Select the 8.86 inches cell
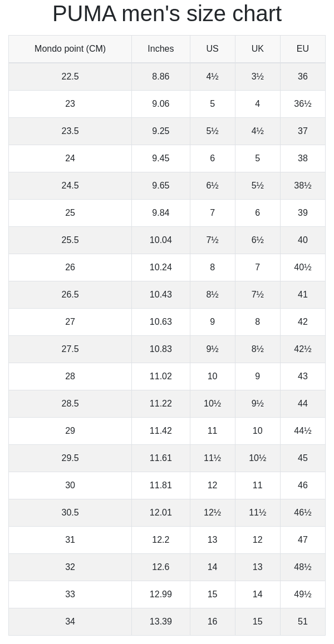This screenshot has height=644, width=334. coord(161,77)
